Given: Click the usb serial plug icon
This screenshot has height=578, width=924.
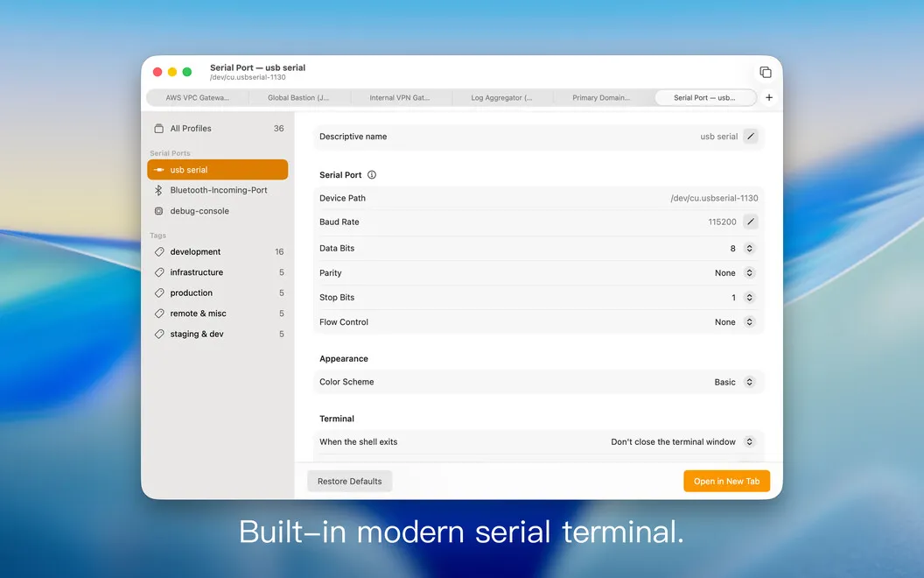Looking at the screenshot, I should 158,169.
